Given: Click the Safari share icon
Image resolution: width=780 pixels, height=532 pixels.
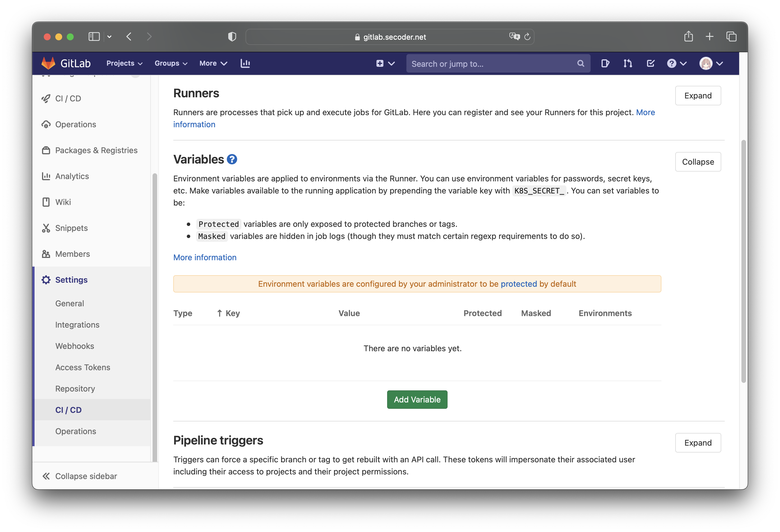Looking at the screenshot, I should click(688, 36).
